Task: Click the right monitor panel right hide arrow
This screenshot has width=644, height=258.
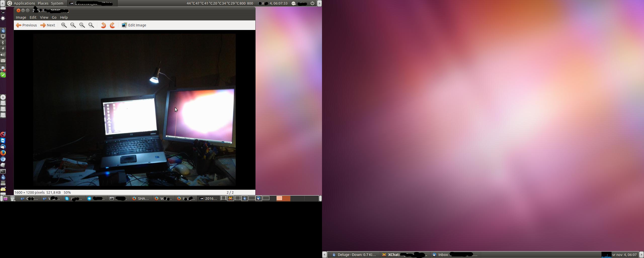Action: click(641, 255)
